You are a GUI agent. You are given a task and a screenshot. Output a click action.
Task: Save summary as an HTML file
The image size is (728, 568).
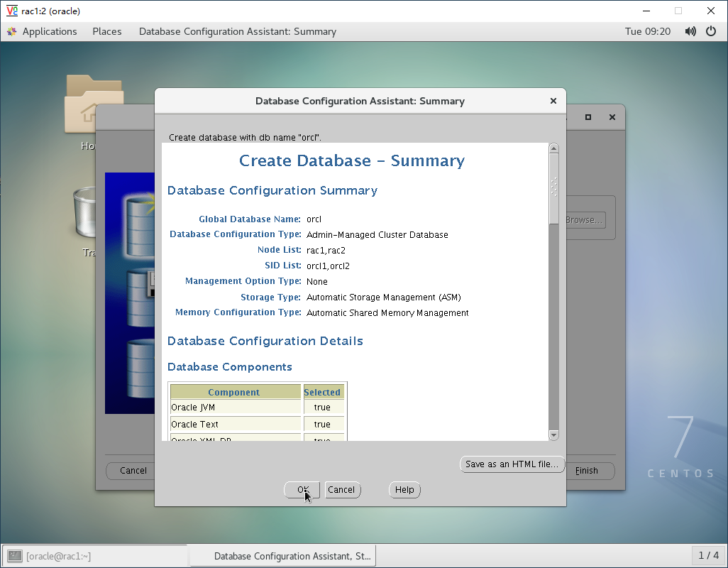[x=512, y=464]
